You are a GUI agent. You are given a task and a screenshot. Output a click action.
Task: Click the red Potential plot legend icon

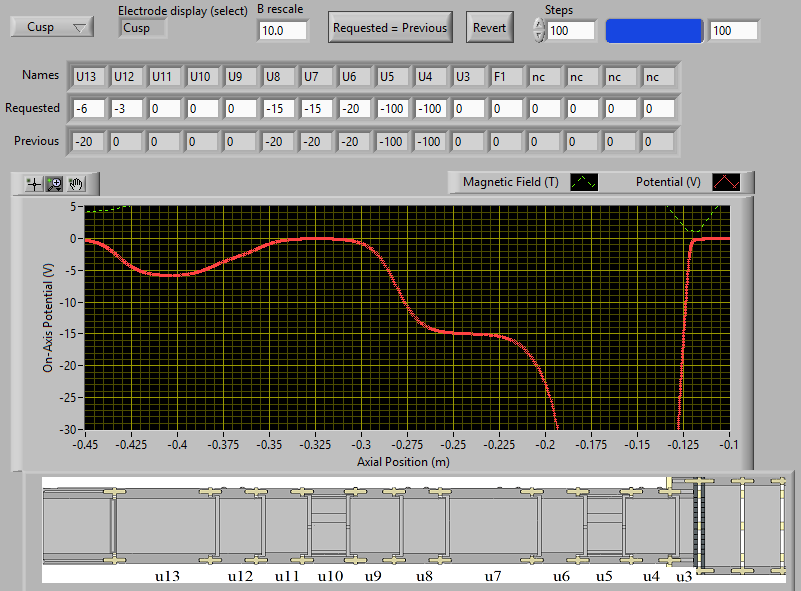pos(726,182)
